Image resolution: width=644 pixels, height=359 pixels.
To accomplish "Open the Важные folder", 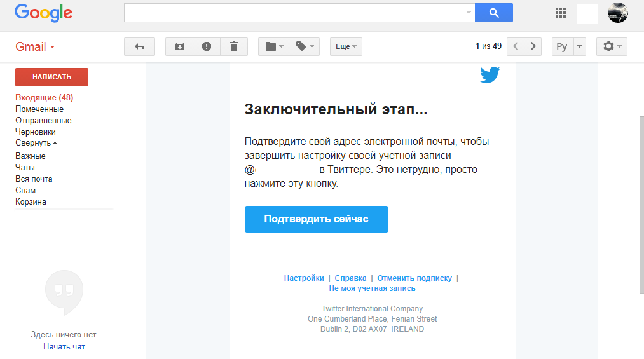I will tap(31, 156).
